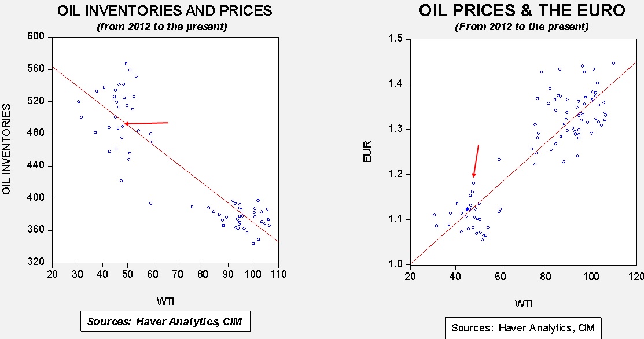Click the left chart's "(from 2012 to the present)" subtitle
The image size is (644, 339).
tap(164, 26)
